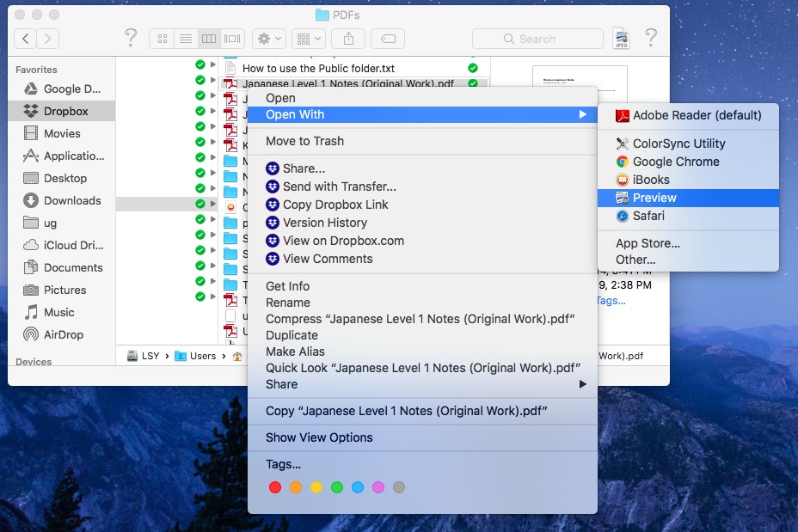Click the Finder toolbar share icon
The image size is (798, 532).
point(349,39)
